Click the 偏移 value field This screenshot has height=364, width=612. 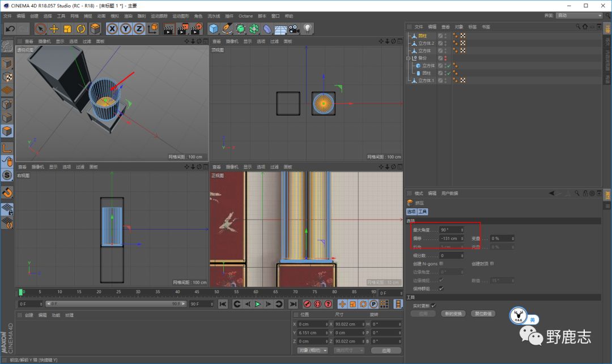(x=450, y=238)
